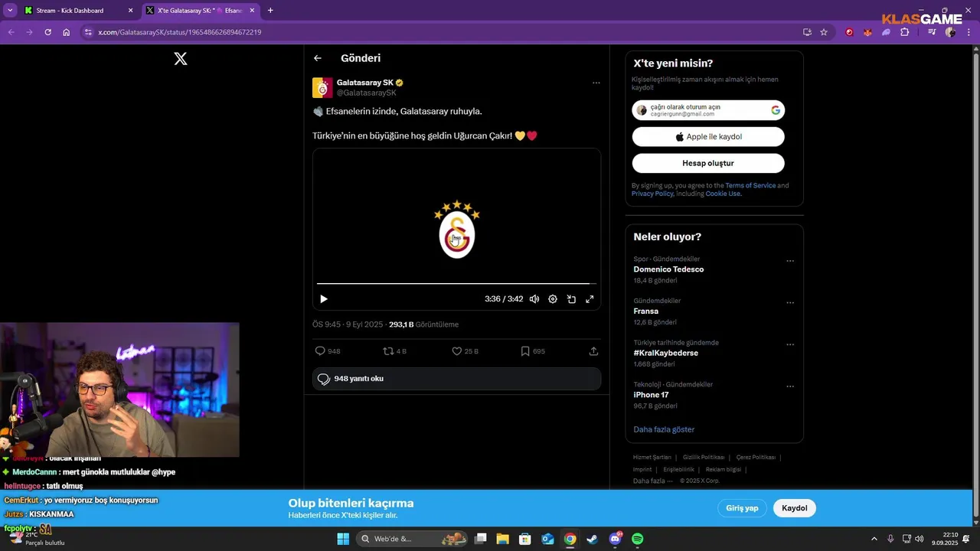Play the Galatasaray tweet video
The height and width of the screenshot is (551, 980).
coord(324,299)
